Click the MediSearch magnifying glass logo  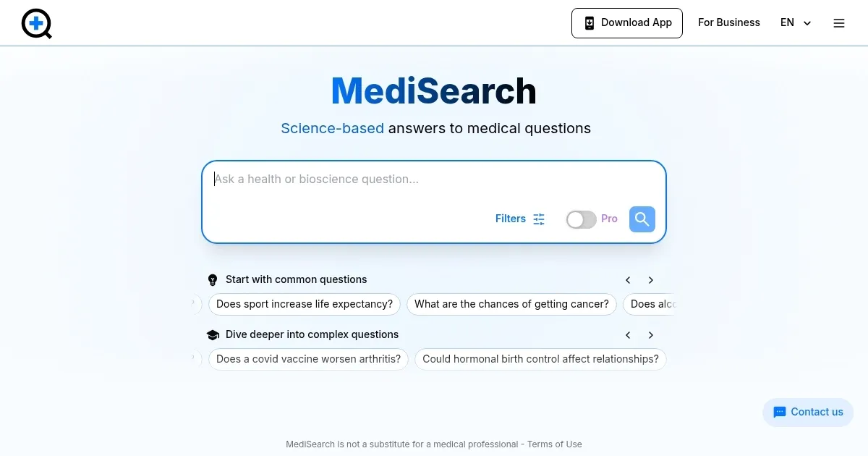pyautogui.click(x=36, y=23)
